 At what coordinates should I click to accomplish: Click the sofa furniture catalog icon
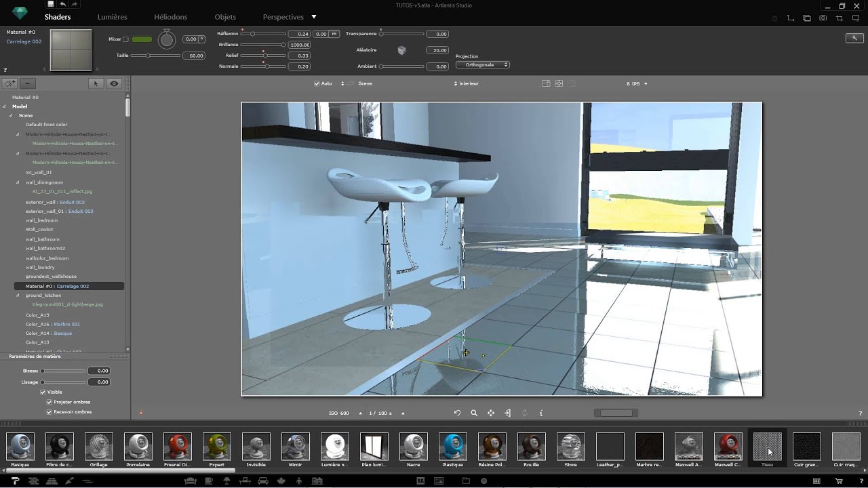(191, 481)
